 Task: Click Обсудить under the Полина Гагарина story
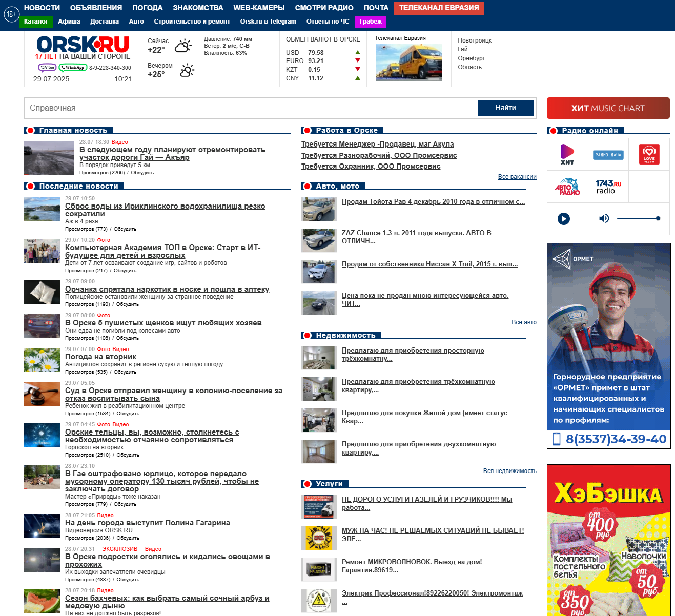pyautogui.click(x=128, y=538)
